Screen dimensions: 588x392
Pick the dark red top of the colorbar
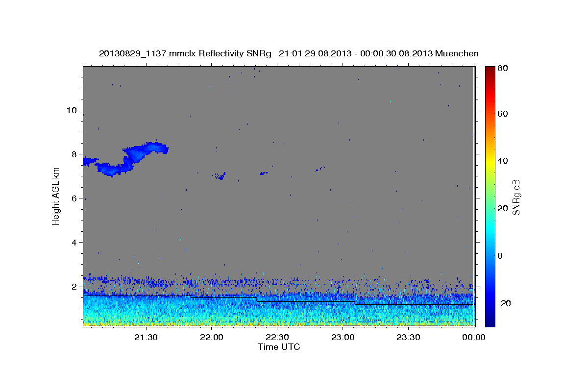pyautogui.click(x=490, y=70)
